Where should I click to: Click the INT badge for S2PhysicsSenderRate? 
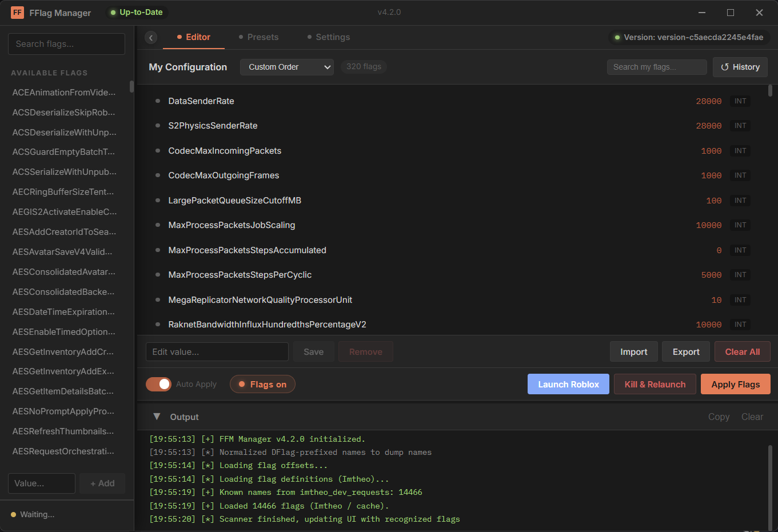pos(740,126)
